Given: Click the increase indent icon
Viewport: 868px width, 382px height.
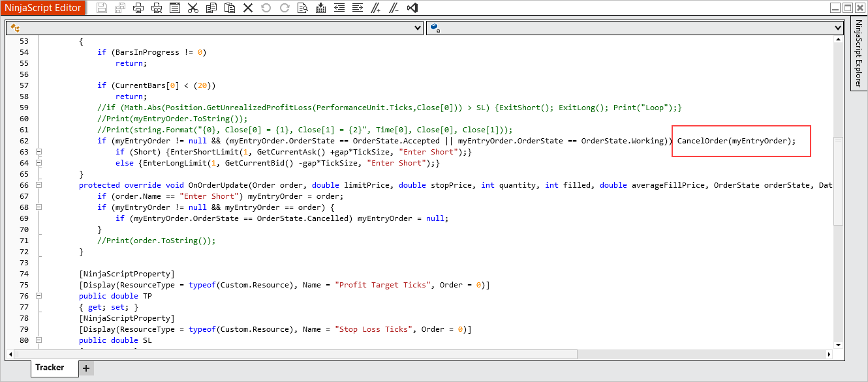Looking at the screenshot, I should click(357, 8).
